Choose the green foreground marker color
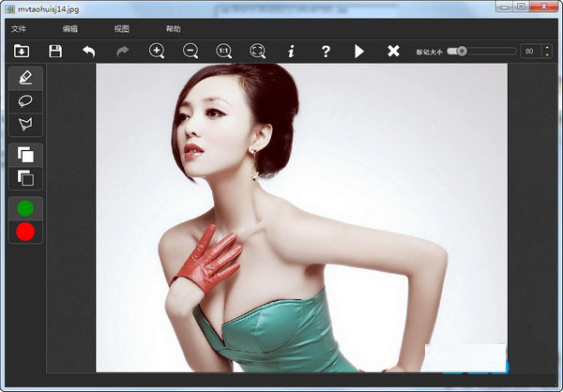The height and width of the screenshot is (392, 563). tap(25, 208)
